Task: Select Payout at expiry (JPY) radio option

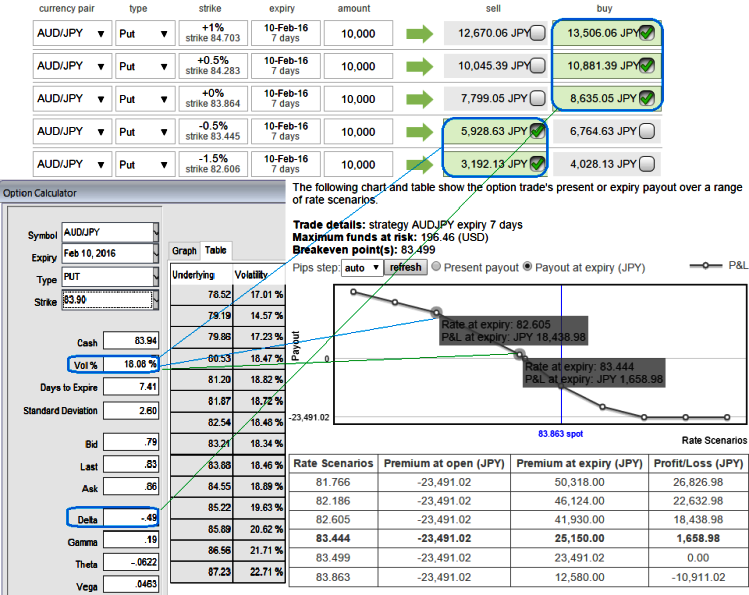Action: (528, 268)
